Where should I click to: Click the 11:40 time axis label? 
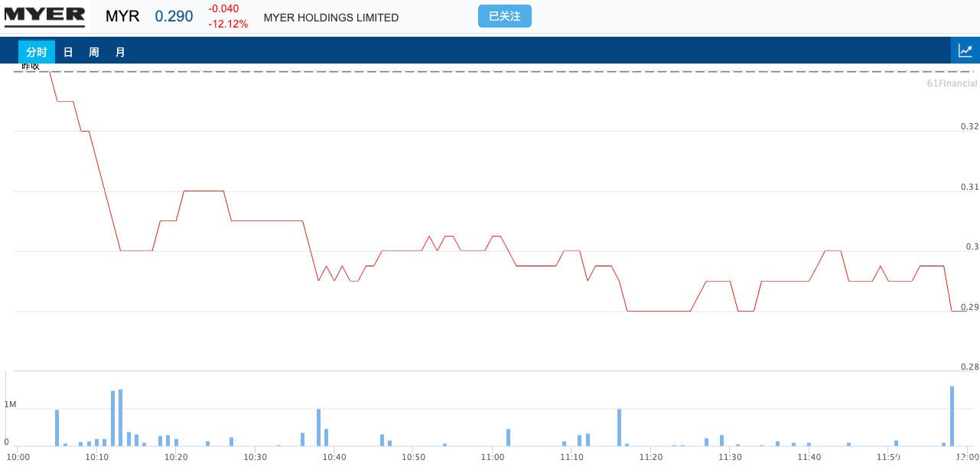(809, 457)
